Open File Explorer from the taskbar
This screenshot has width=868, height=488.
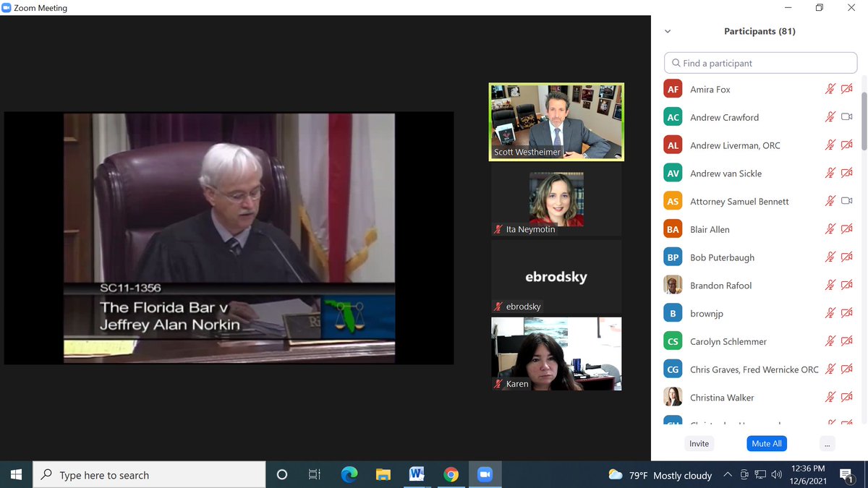(x=383, y=475)
